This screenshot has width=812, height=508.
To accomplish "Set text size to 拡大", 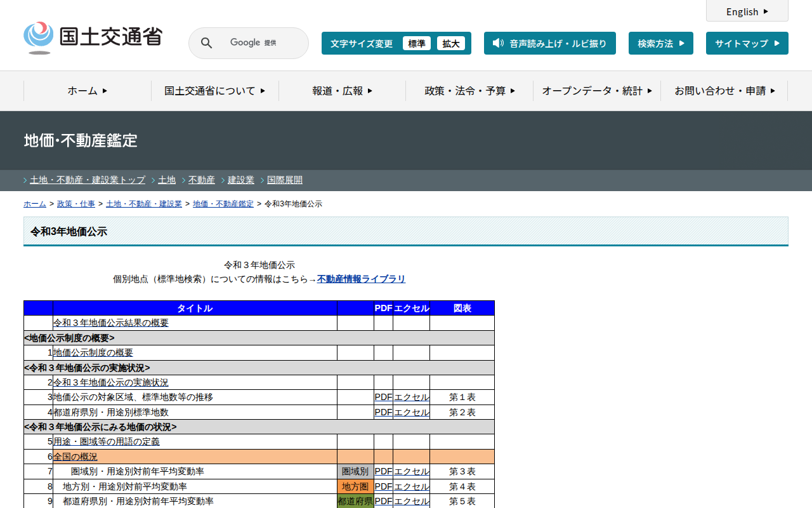I will click(451, 43).
